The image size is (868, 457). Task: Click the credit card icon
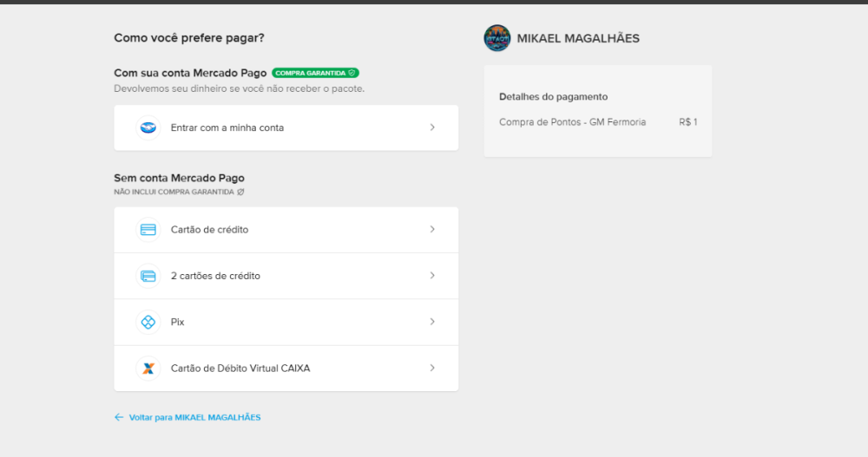(x=148, y=230)
